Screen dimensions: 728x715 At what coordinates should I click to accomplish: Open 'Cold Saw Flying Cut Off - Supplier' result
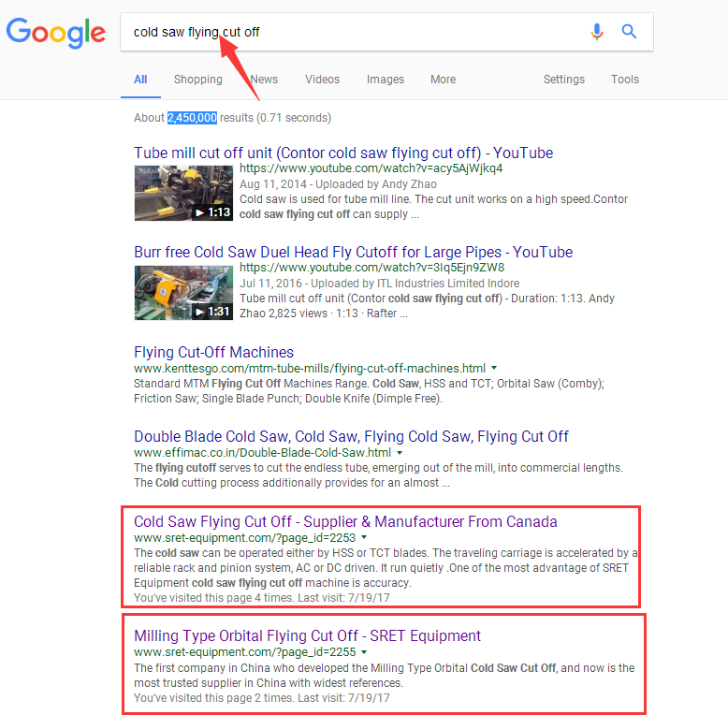(345, 521)
